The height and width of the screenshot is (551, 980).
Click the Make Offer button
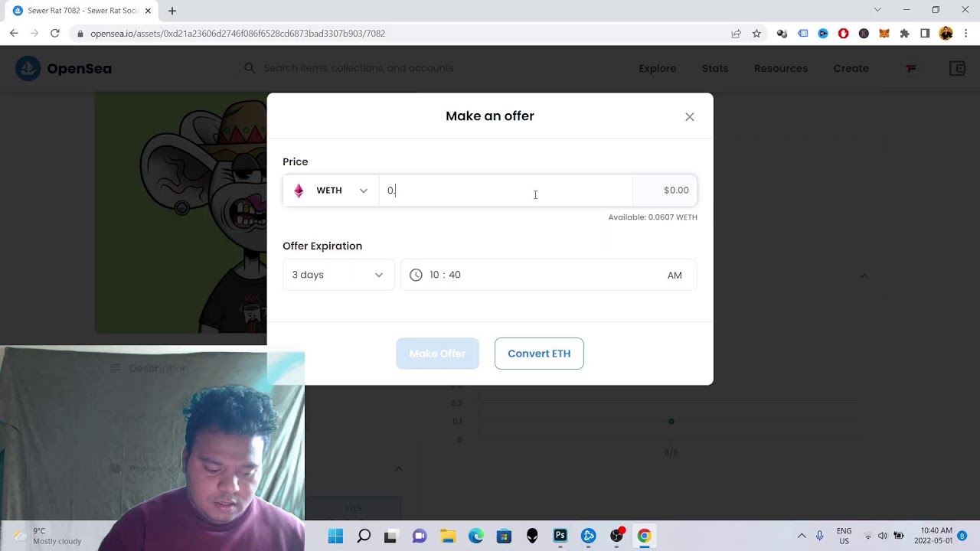point(437,354)
